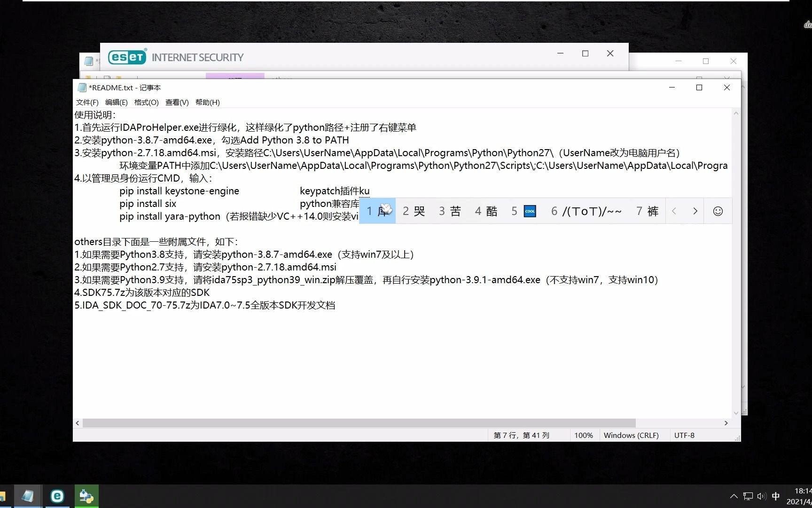Click the UTF-8 encoding status entry
The width and height of the screenshot is (812, 508).
[684, 436]
